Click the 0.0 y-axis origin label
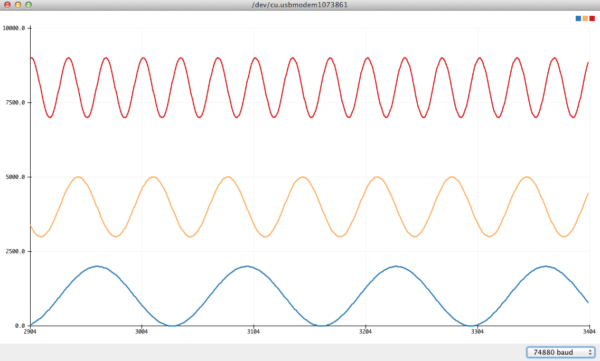 point(20,326)
